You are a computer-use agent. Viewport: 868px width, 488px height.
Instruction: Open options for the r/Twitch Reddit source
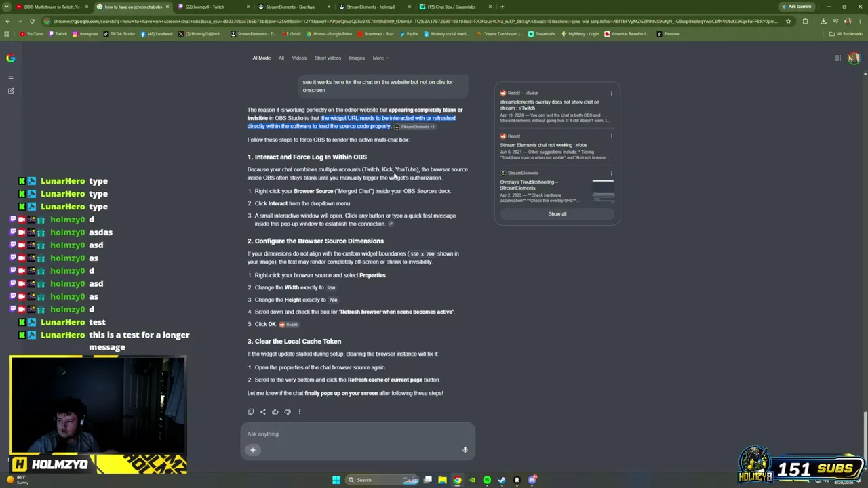611,93
